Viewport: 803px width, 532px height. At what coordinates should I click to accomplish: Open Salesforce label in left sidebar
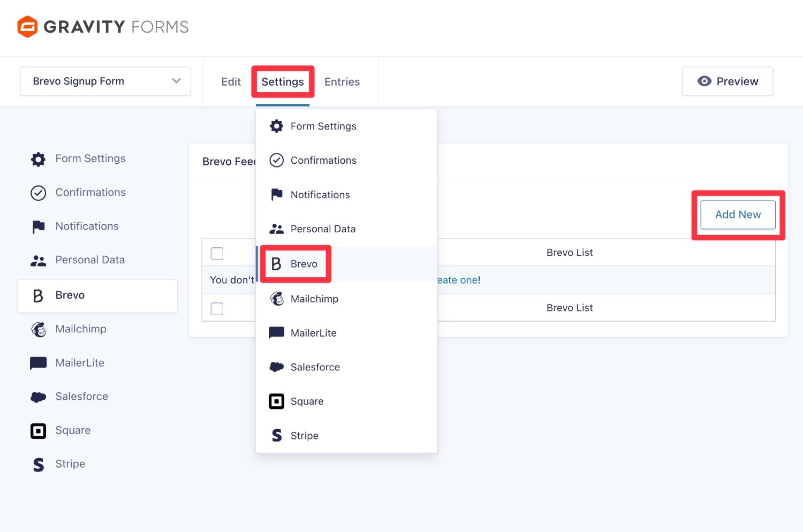[x=82, y=396]
